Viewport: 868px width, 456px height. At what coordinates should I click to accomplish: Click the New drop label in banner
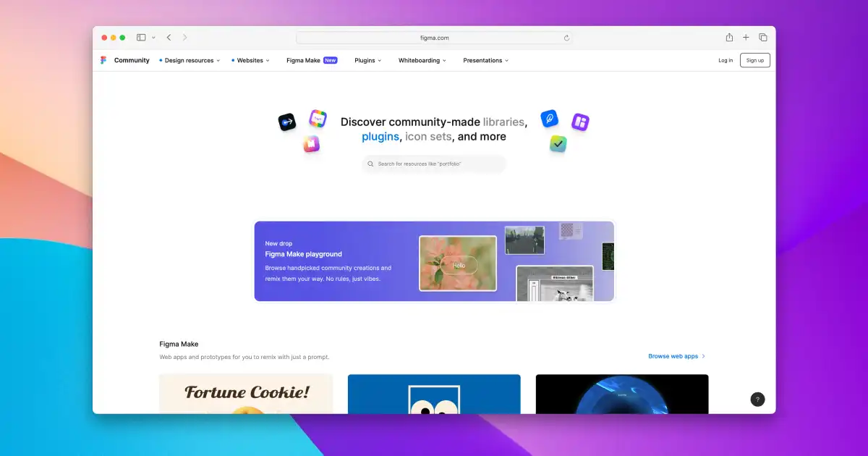click(278, 243)
